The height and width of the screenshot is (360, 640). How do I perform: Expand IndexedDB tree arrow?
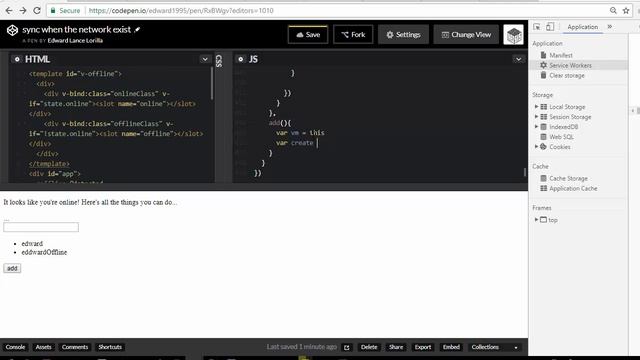pos(536,127)
